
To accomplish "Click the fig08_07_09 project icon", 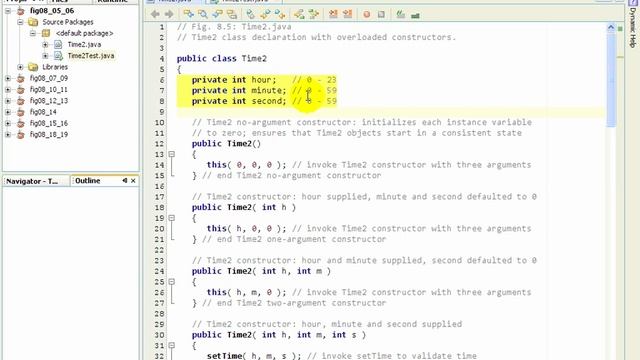I will click(20, 78).
